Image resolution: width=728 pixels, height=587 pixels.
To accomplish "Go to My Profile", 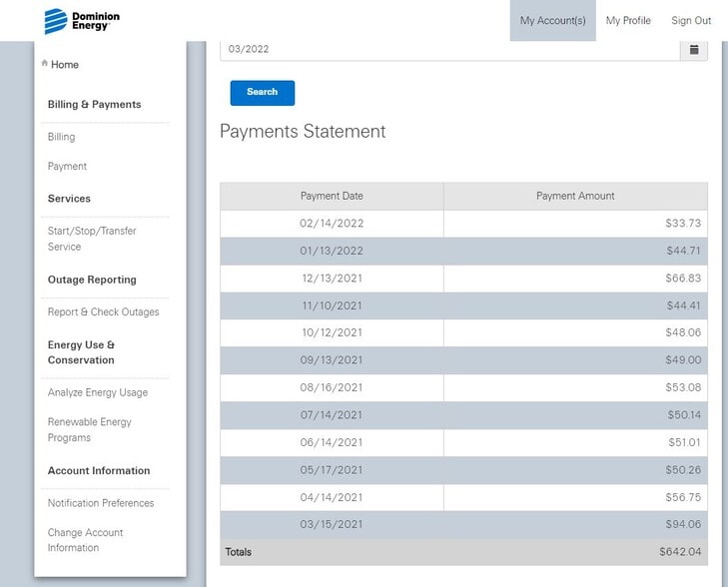I will tap(628, 20).
